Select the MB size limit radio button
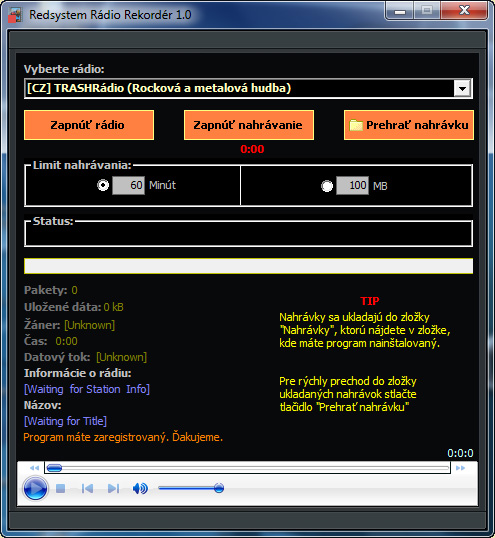The height and width of the screenshot is (538, 495). (x=327, y=186)
